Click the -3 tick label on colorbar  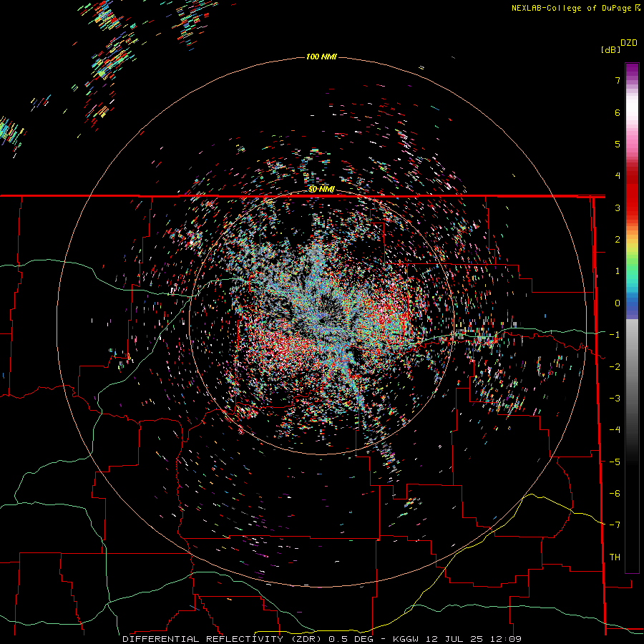point(615,399)
